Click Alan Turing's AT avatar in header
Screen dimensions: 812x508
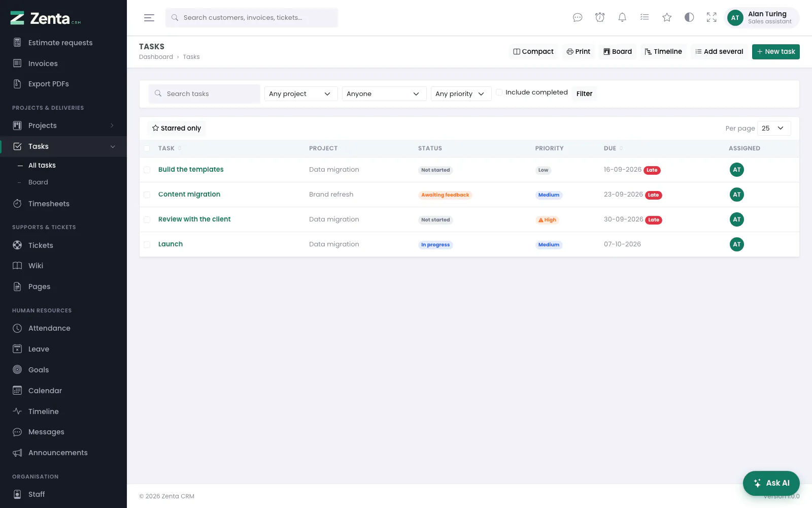click(x=735, y=18)
